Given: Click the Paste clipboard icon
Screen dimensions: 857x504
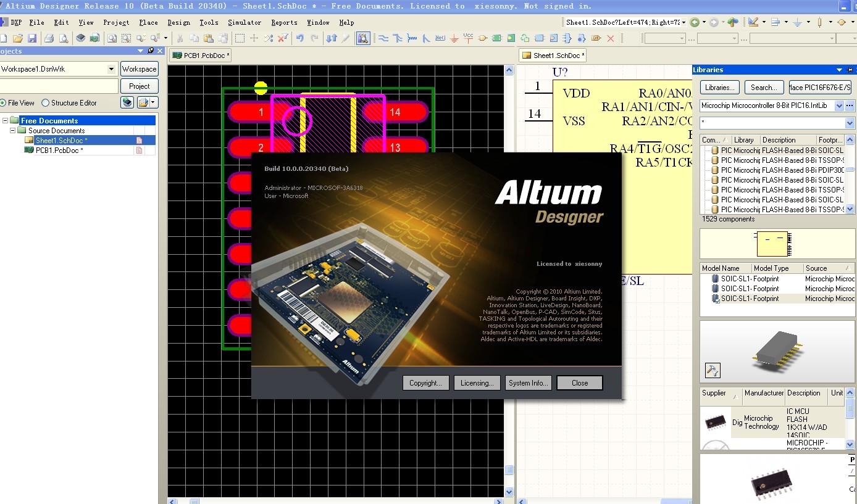Looking at the screenshot, I should point(210,38).
